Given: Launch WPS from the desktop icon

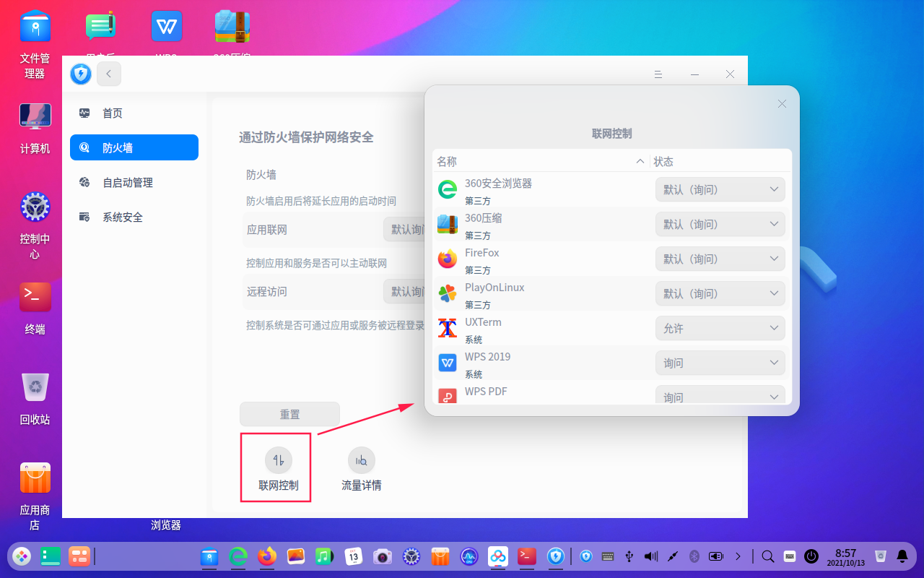Looking at the screenshot, I should point(167,27).
